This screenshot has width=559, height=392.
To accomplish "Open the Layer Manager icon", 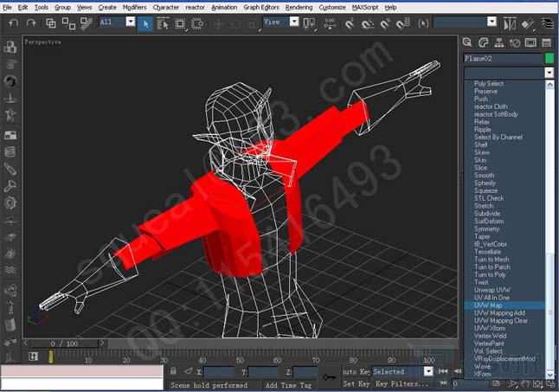I will click(x=548, y=24).
